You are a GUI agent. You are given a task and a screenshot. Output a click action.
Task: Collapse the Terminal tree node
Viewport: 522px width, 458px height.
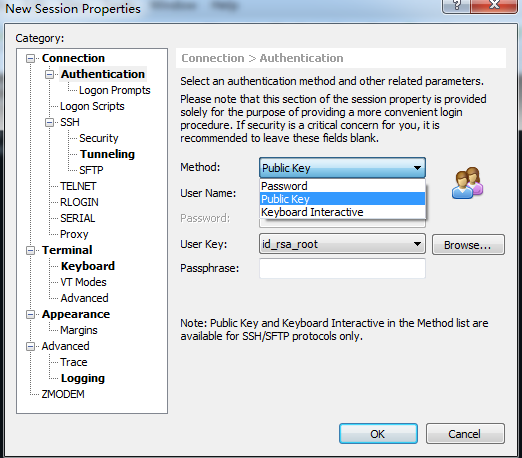point(30,251)
